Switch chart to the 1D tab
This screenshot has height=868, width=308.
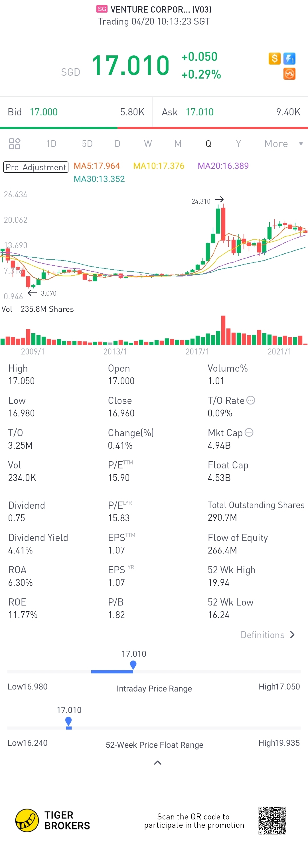tap(51, 144)
